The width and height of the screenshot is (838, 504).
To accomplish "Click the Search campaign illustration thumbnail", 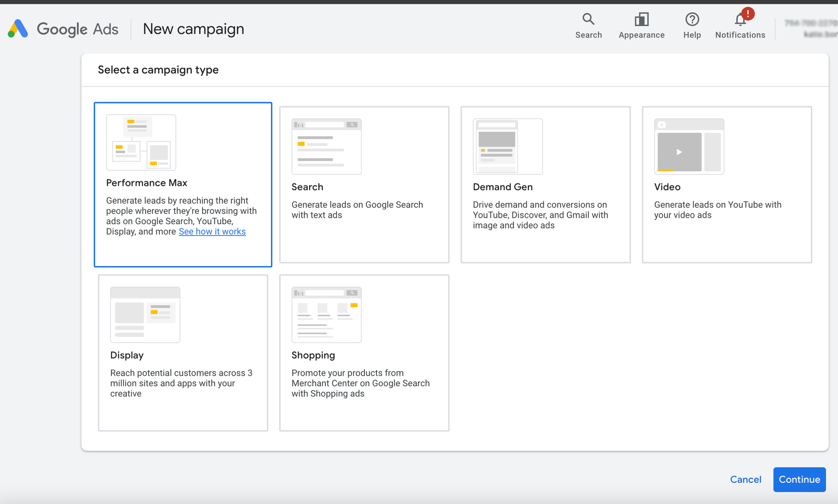I will click(x=326, y=147).
